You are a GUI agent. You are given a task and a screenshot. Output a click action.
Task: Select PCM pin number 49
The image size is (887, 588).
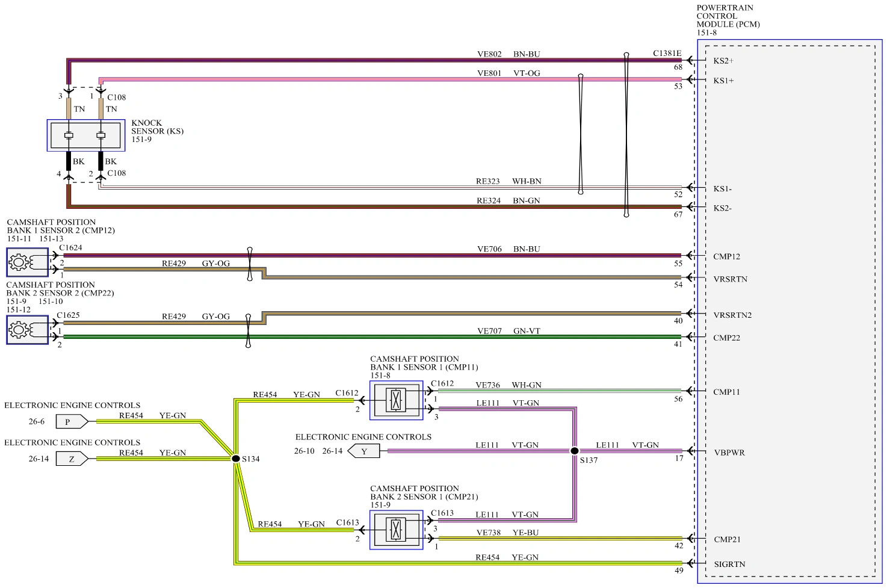(x=679, y=571)
